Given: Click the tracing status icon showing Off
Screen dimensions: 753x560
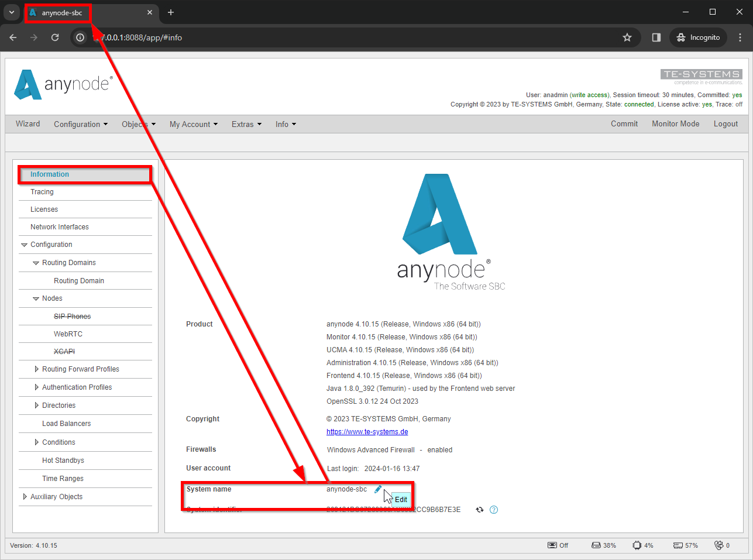Looking at the screenshot, I should point(551,545).
